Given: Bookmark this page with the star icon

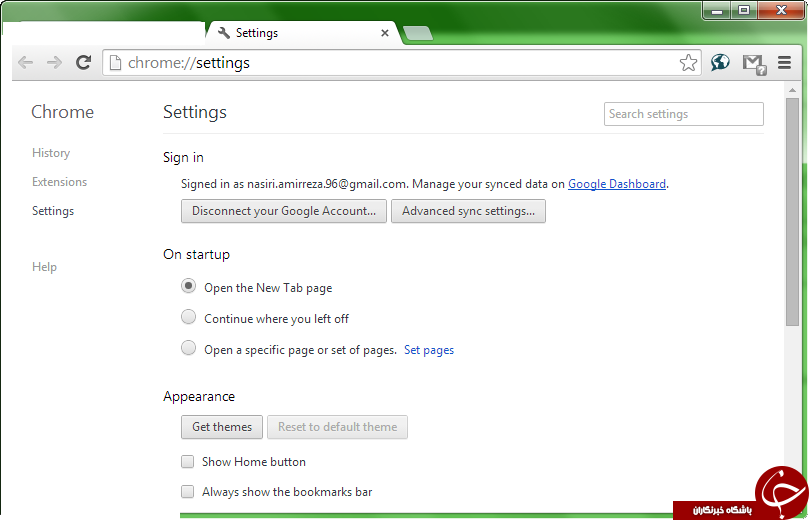Looking at the screenshot, I should coord(688,63).
